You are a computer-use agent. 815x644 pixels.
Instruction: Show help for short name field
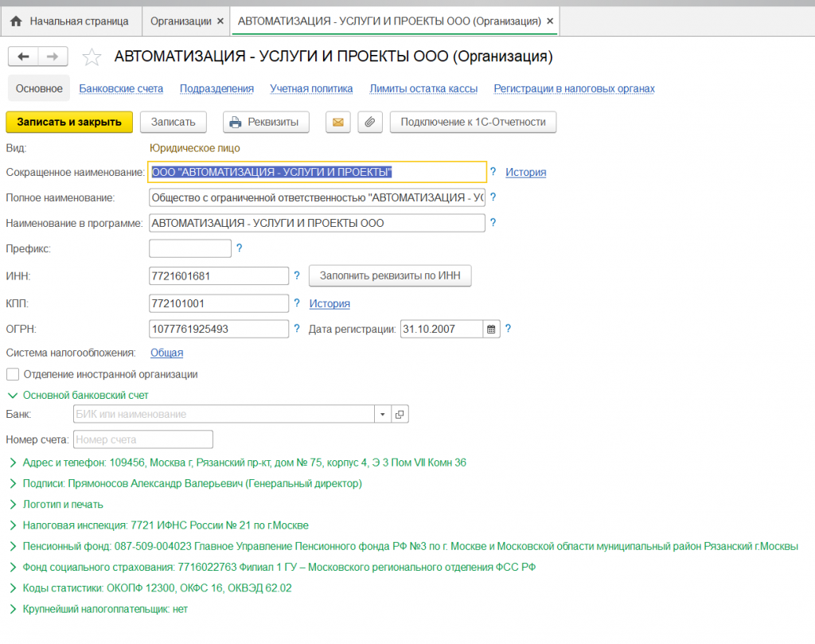pyautogui.click(x=493, y=171)
